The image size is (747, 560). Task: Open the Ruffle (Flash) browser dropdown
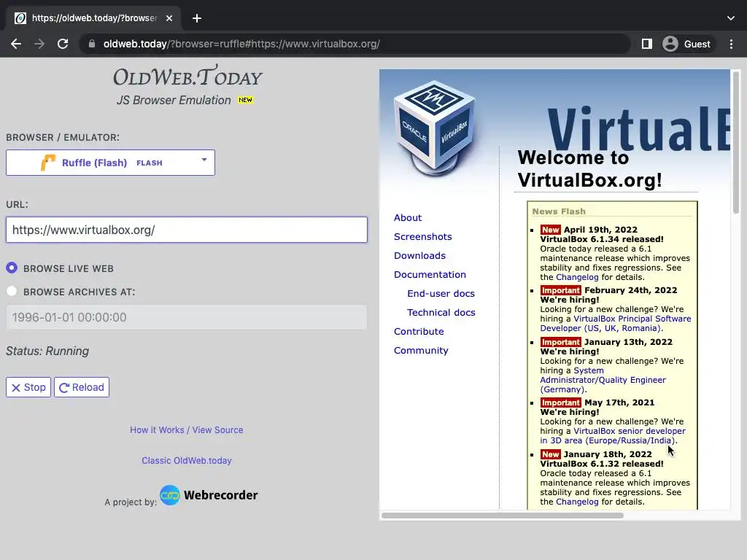point(111,163)
